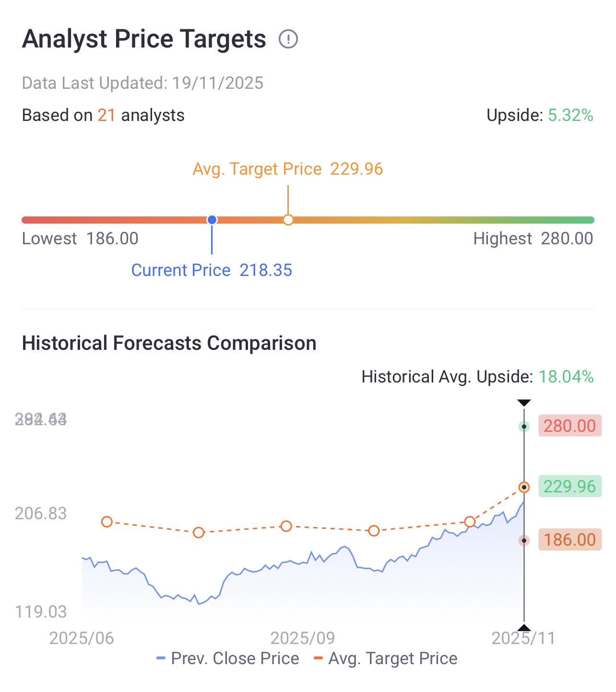
Task: Click the second orange target point on chart
Action: pos(199,532)
